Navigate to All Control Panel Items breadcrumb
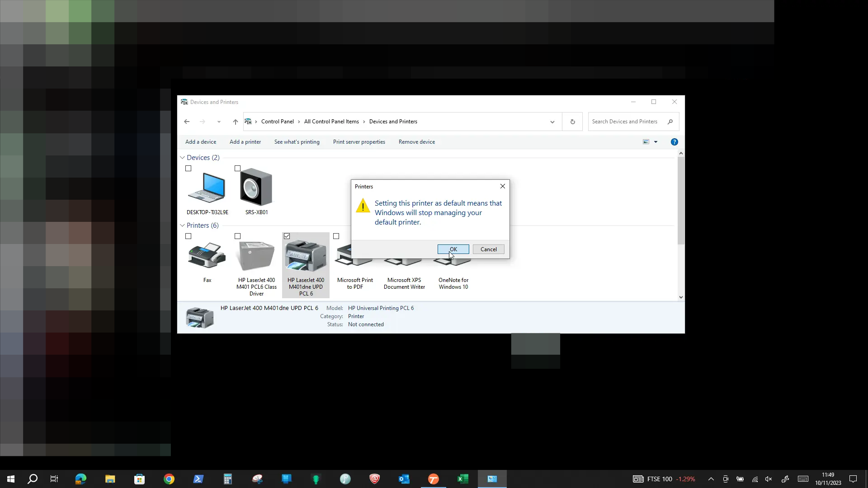 (331, 122)
